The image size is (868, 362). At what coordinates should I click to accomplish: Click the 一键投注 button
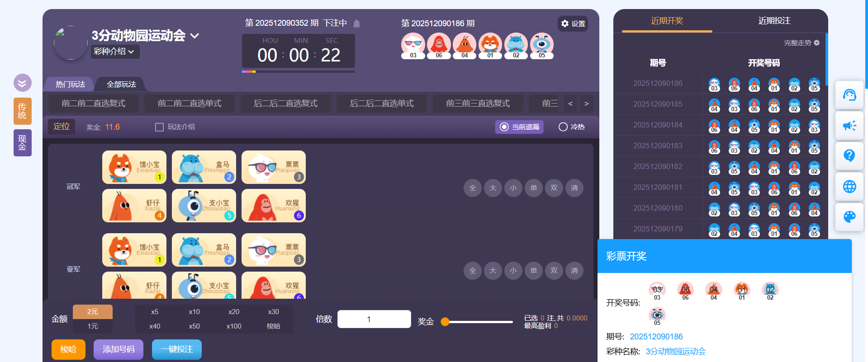pos(176,349)
